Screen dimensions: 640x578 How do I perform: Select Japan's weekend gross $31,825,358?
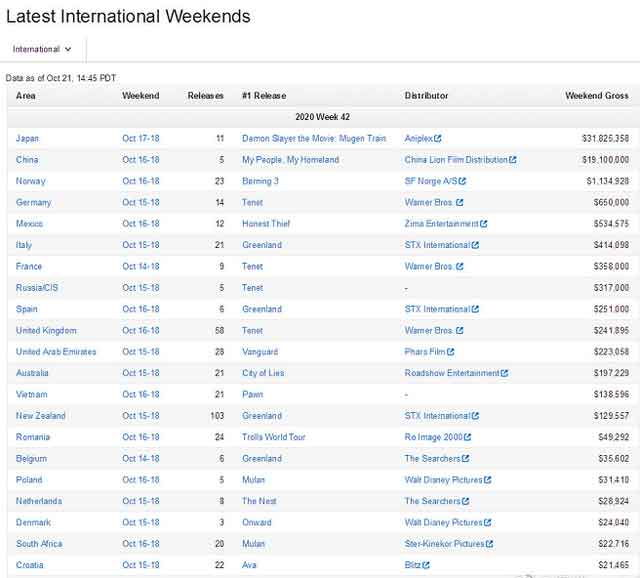(x=605, y=138)
